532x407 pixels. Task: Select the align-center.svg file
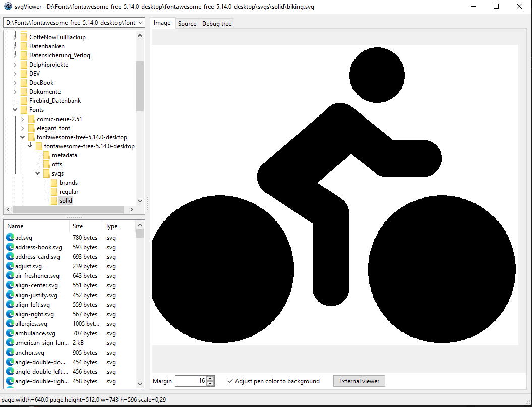tap(37, 285)
